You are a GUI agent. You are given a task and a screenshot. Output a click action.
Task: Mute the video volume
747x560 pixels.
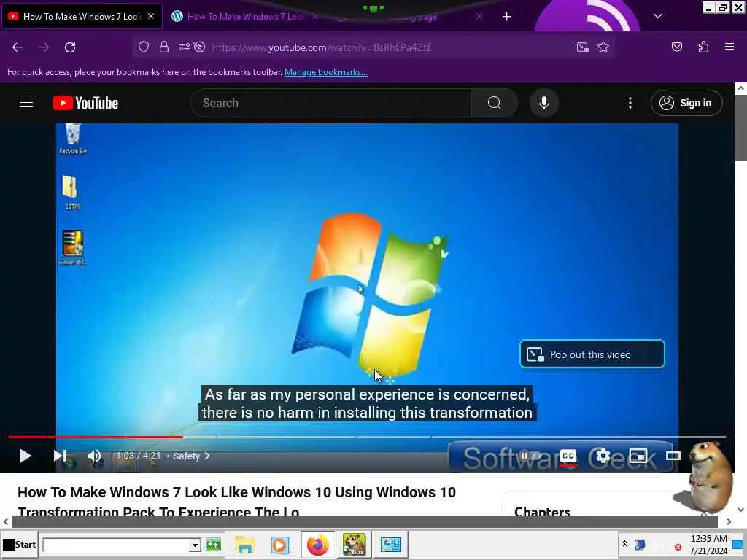coord(94,456)
